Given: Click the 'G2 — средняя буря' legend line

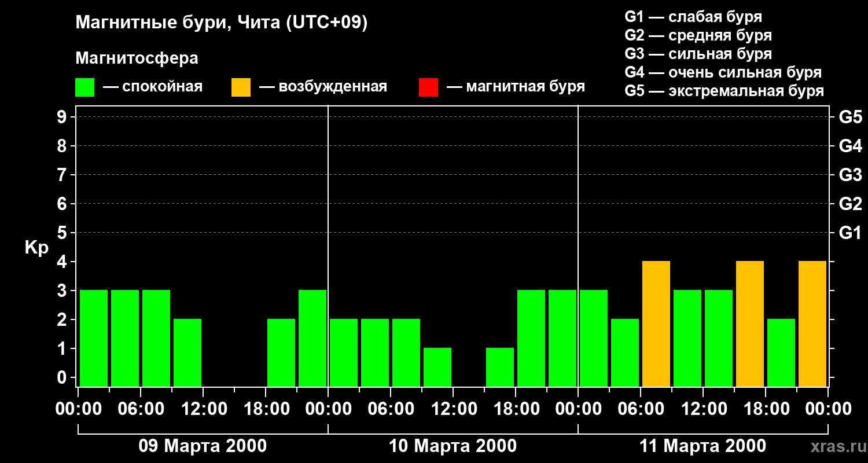Looking at the screenshot, I should pos(698,35).
